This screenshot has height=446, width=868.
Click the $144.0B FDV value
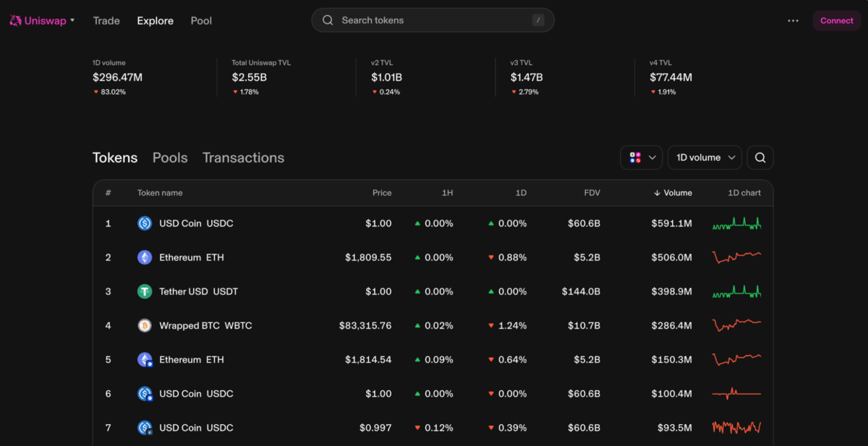coord(581,291)
